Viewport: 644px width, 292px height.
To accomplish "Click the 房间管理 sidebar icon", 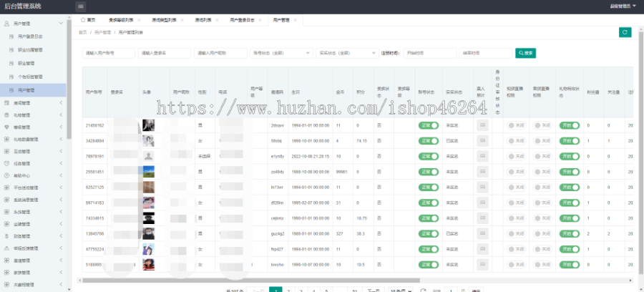I will tap(6, 103).
